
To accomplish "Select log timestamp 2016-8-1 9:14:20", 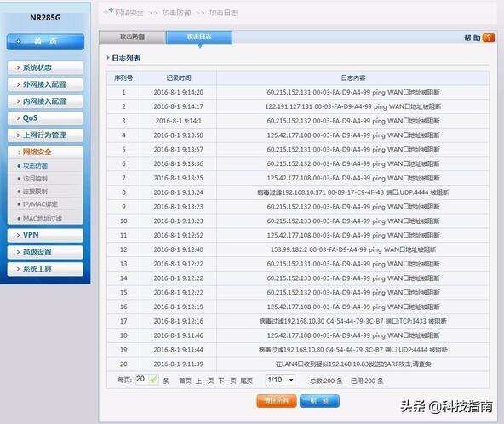I will point(179,92).
